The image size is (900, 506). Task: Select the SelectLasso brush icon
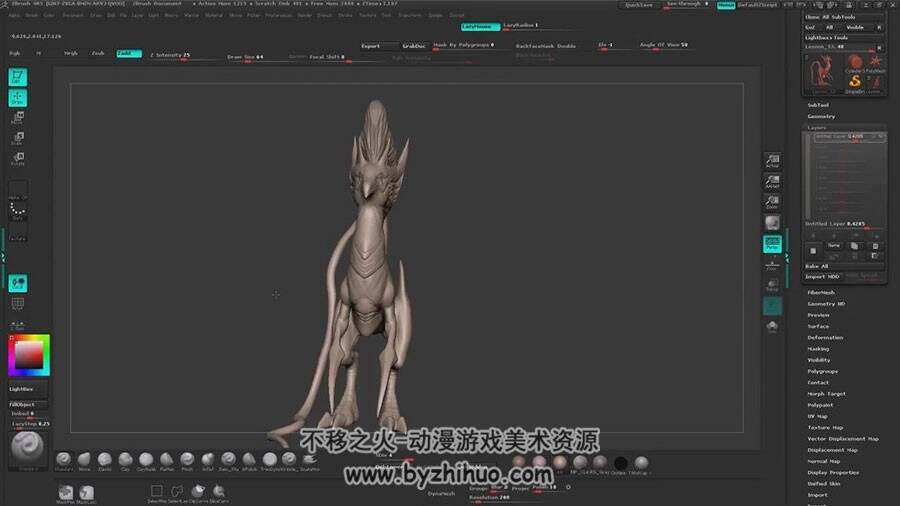[x=177, y=493]
